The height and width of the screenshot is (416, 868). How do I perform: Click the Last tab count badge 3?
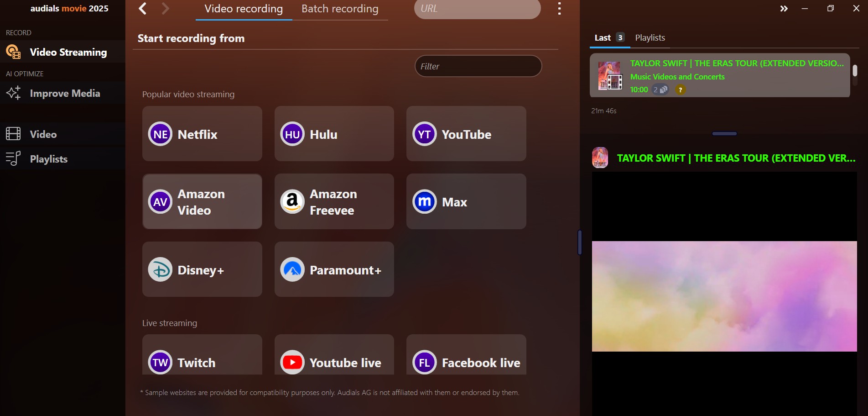[620, 37]
